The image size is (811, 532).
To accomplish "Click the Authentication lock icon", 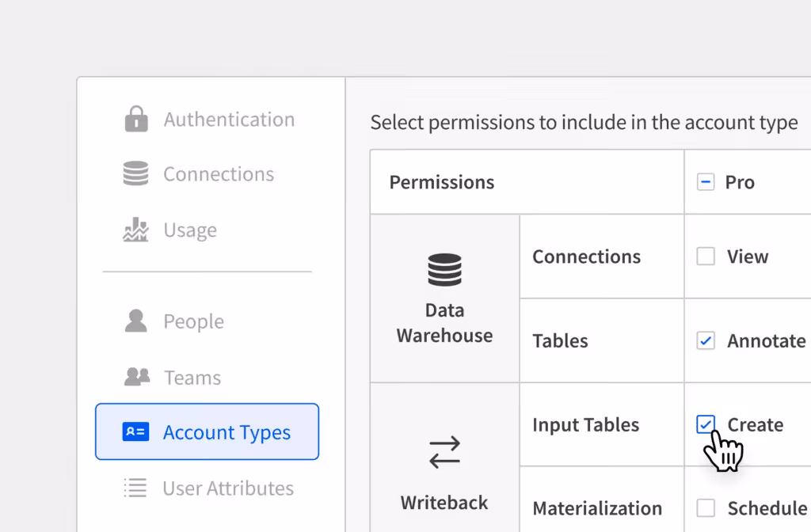I will (136, 120).
